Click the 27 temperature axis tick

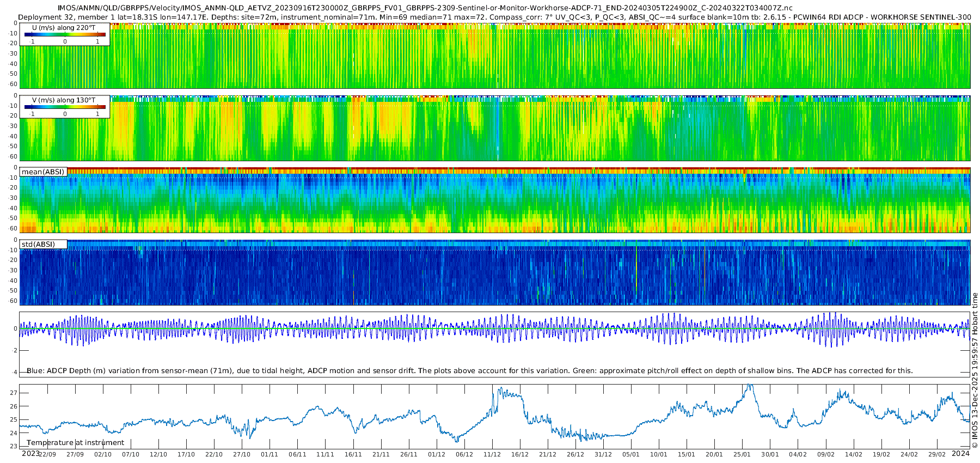tap(14, 393)
